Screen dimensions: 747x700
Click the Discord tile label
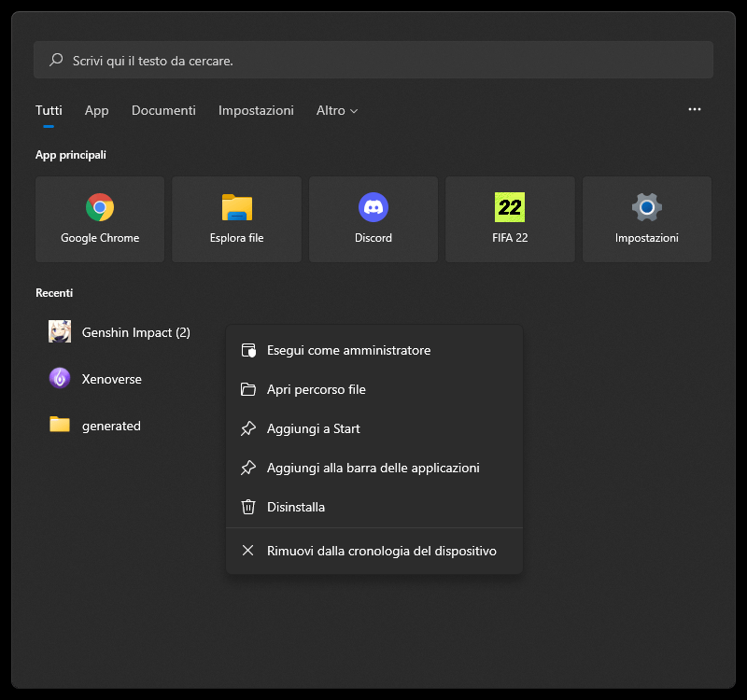pyautogui.click(x=373, y=238)
